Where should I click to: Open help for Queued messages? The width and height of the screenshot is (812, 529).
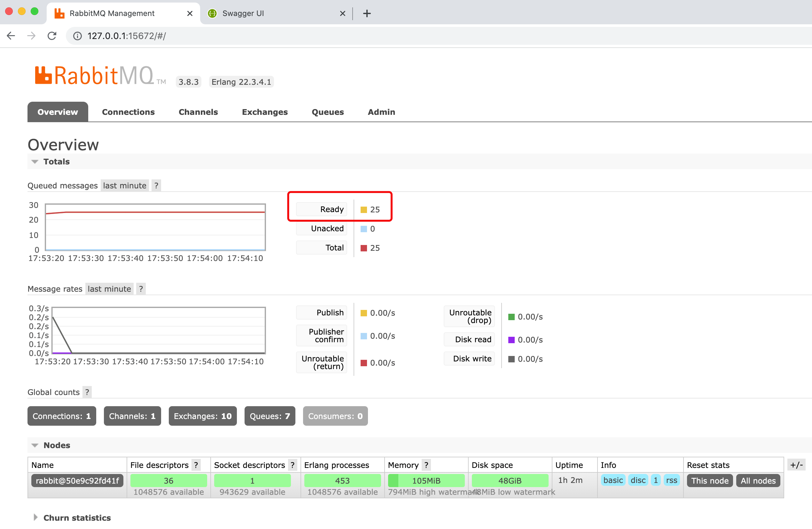[156, 186]
